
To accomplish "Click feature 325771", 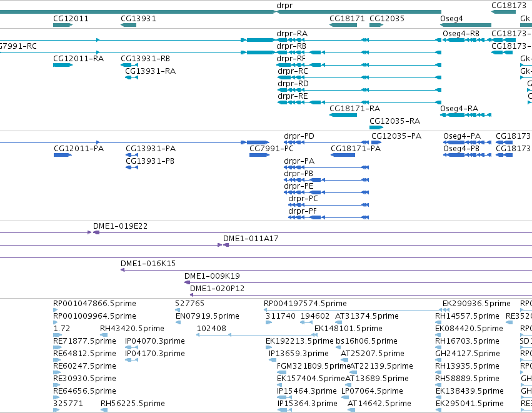I will tap(68, 404).
